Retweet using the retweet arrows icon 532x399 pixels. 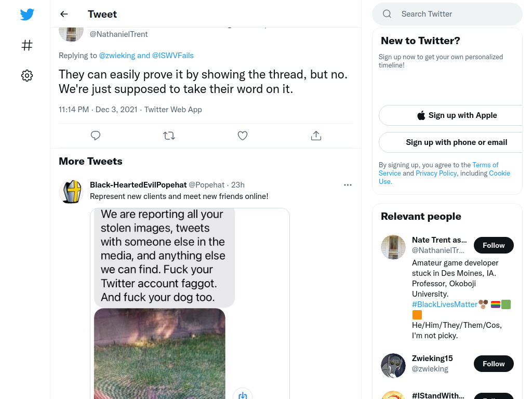click(169, 136)
